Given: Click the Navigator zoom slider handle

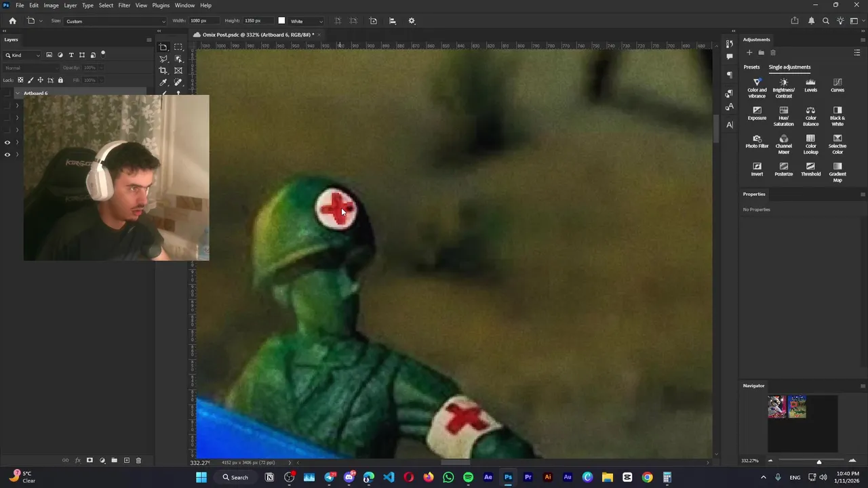Looking at the screenshot, I should click(x=818, y=462).
